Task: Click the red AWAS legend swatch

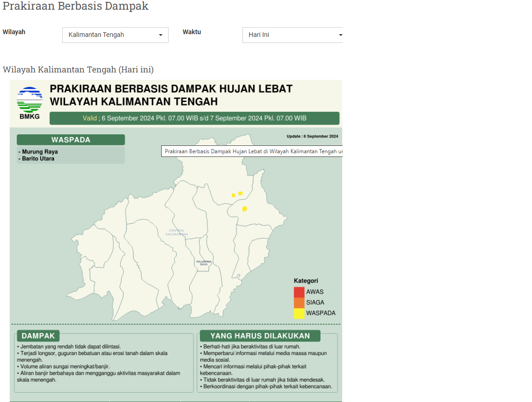Action: click(299, 292)
